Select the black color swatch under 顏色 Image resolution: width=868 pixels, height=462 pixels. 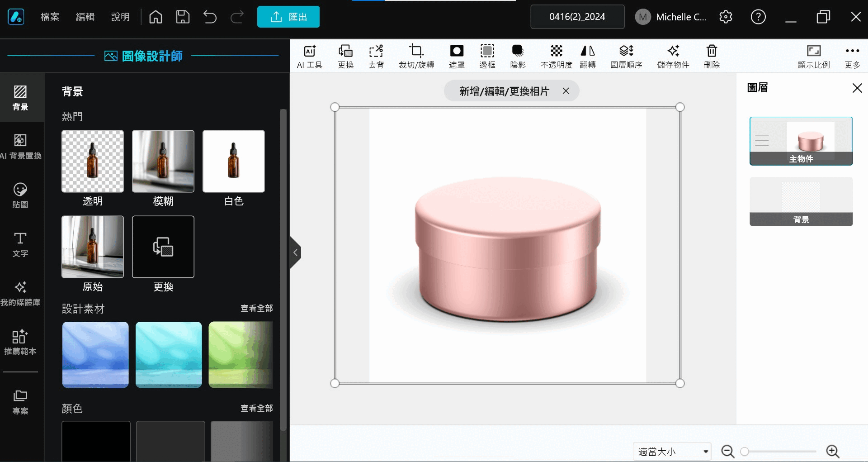tap(95, 441)
